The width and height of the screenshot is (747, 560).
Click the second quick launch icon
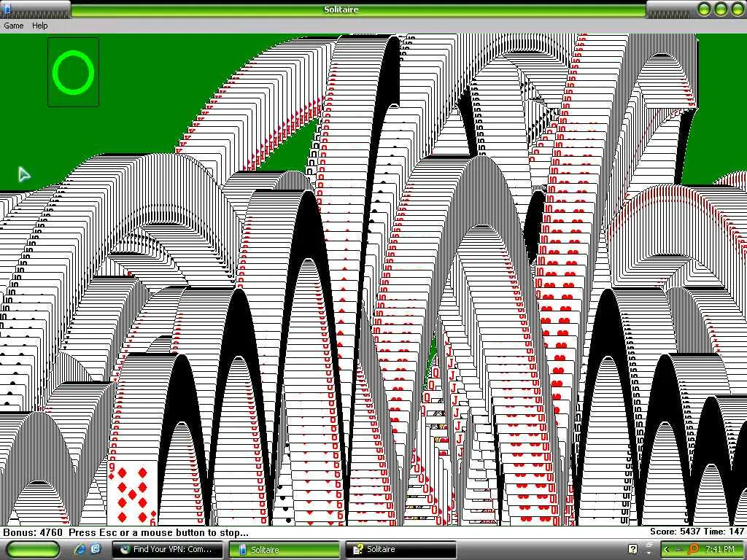pos(96,549)
